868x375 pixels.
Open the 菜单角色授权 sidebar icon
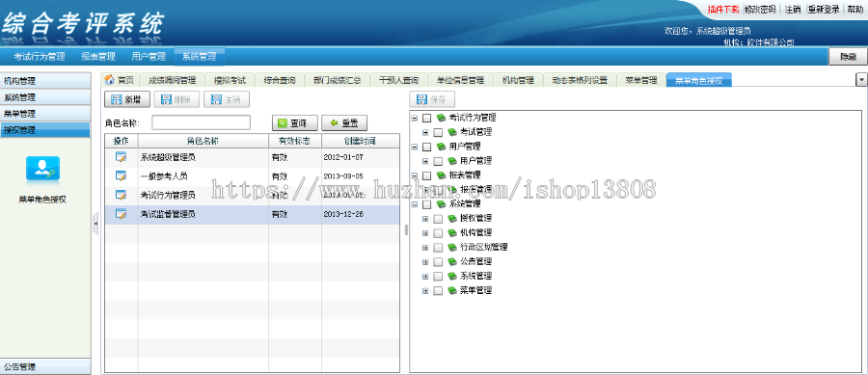click(x=42, y=170)
